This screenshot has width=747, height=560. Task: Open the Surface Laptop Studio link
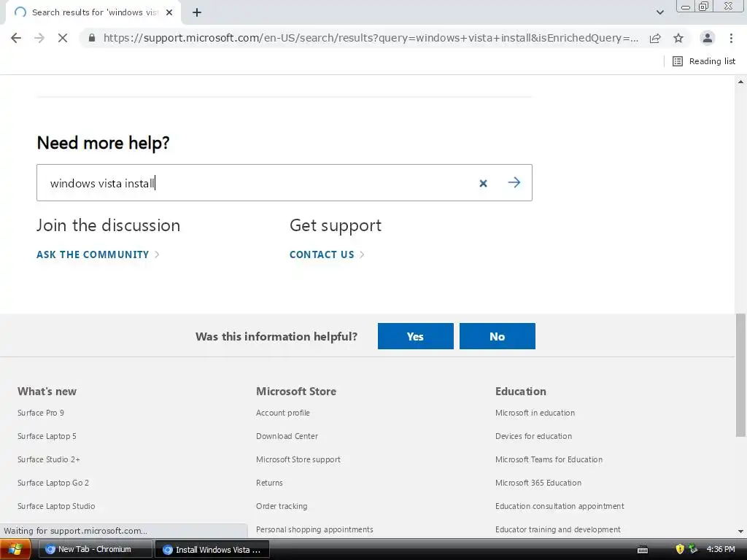point(56,506)
